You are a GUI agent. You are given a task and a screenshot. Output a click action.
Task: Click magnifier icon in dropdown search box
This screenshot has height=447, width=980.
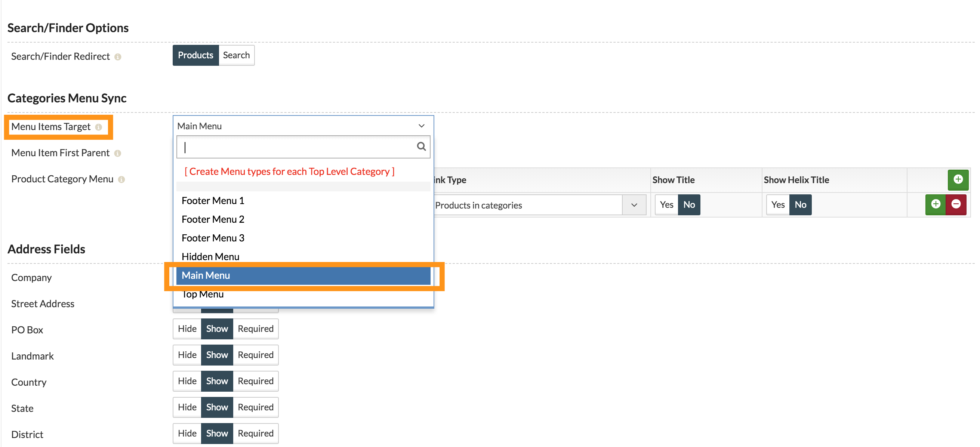point(421,147)
